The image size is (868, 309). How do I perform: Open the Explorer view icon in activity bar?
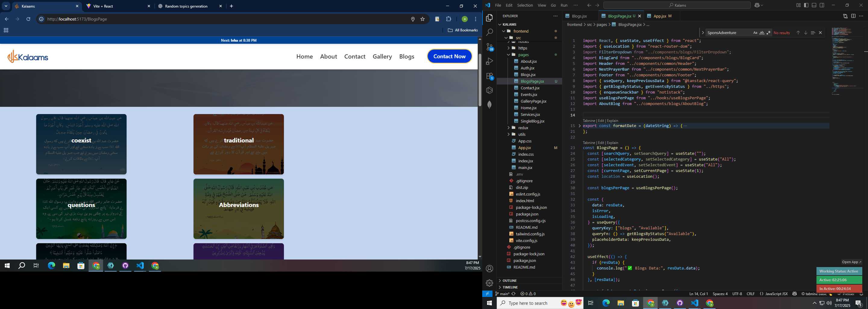(489, 18)
